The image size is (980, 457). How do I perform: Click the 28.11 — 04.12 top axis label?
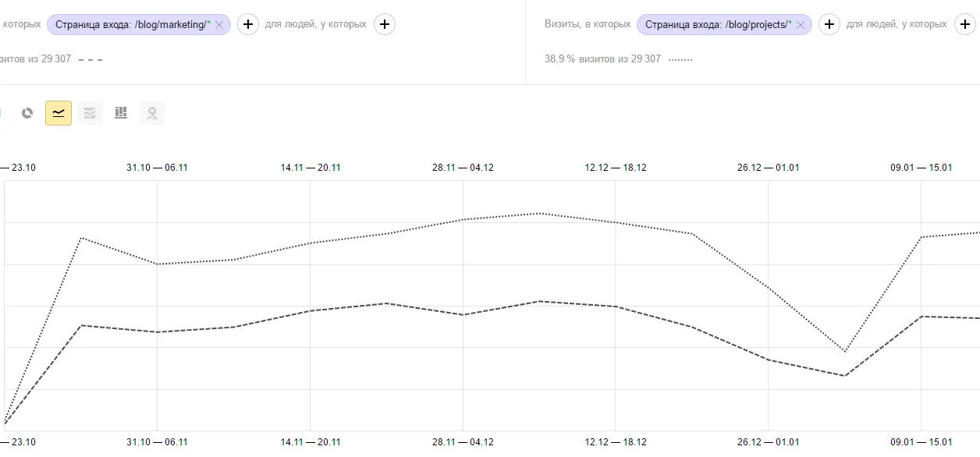463,168
